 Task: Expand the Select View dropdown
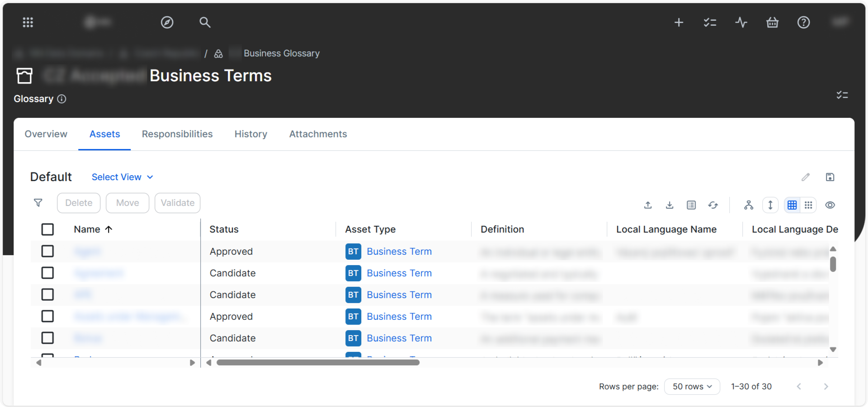pyautogui.click(x=122, y=177)
